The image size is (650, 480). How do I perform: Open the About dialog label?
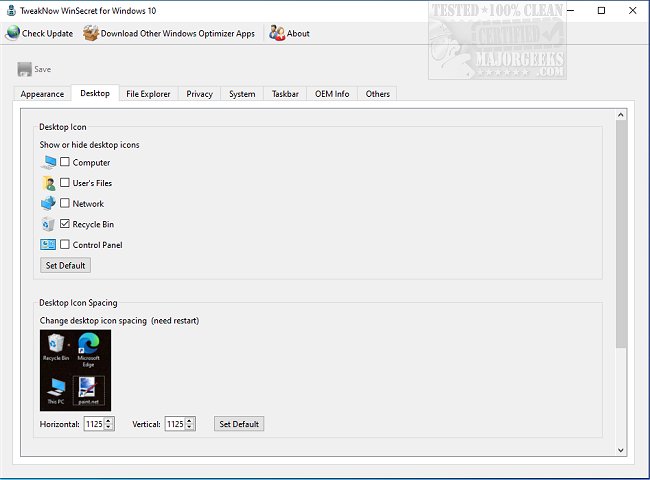point(298,34)
